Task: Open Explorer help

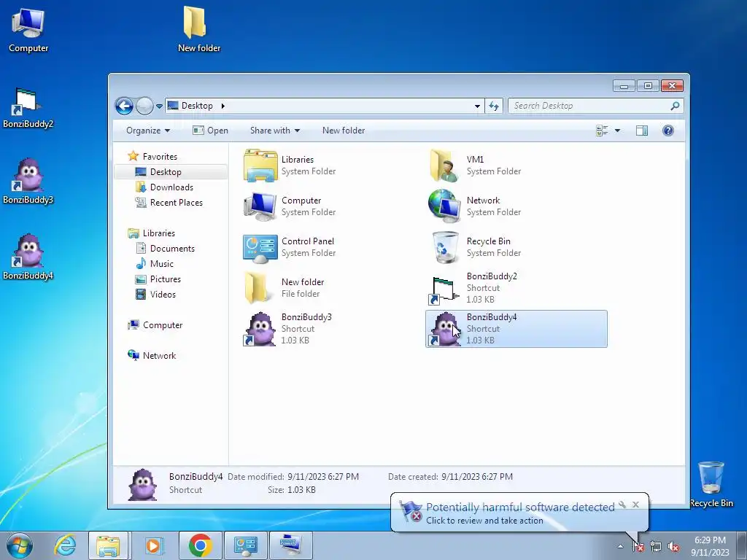Action: (x=668, y=131)
